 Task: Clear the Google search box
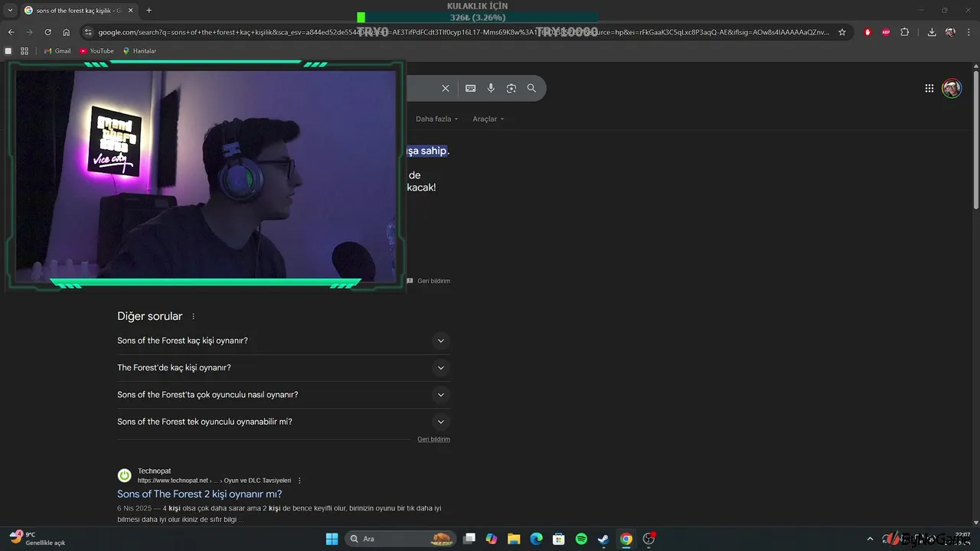click(446, 88)
